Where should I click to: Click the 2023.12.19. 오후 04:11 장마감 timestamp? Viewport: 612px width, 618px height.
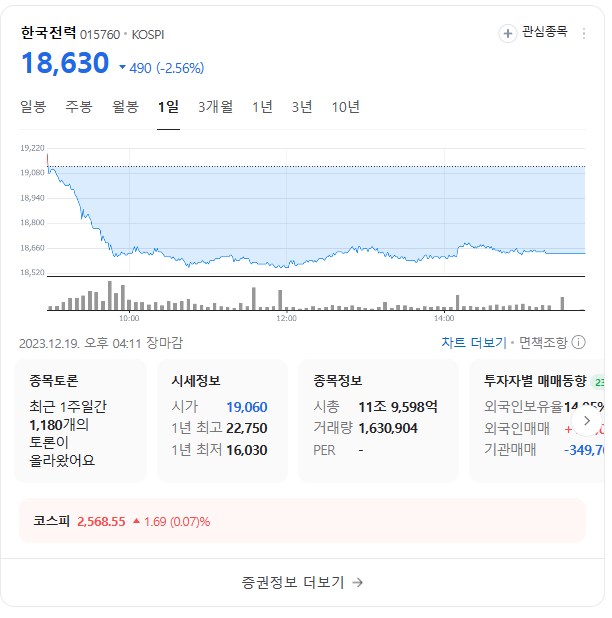(x=101, y=343)
